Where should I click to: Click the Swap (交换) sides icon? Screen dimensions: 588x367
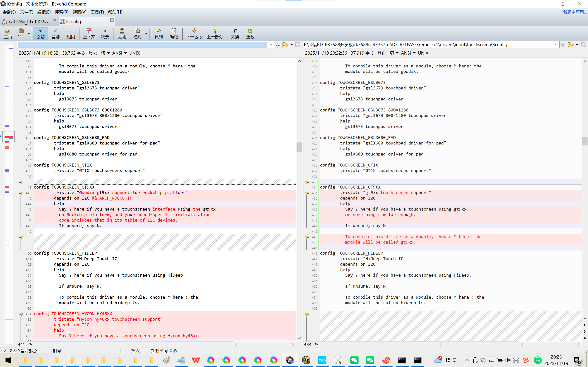tap(235, 33)
